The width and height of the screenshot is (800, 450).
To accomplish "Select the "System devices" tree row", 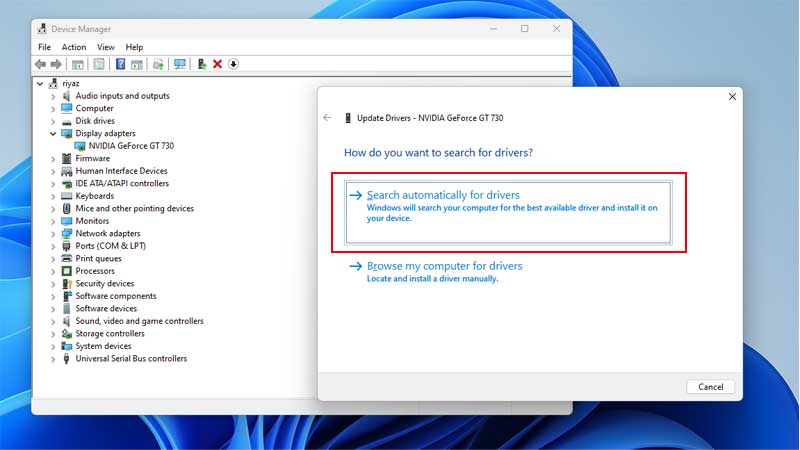I will coord(103,346).
